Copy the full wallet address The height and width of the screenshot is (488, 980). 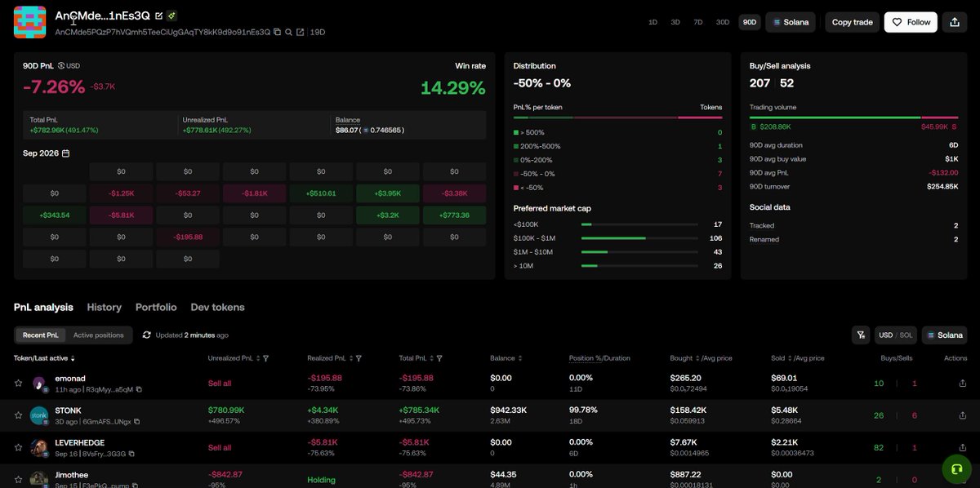[x=278, y=32]
